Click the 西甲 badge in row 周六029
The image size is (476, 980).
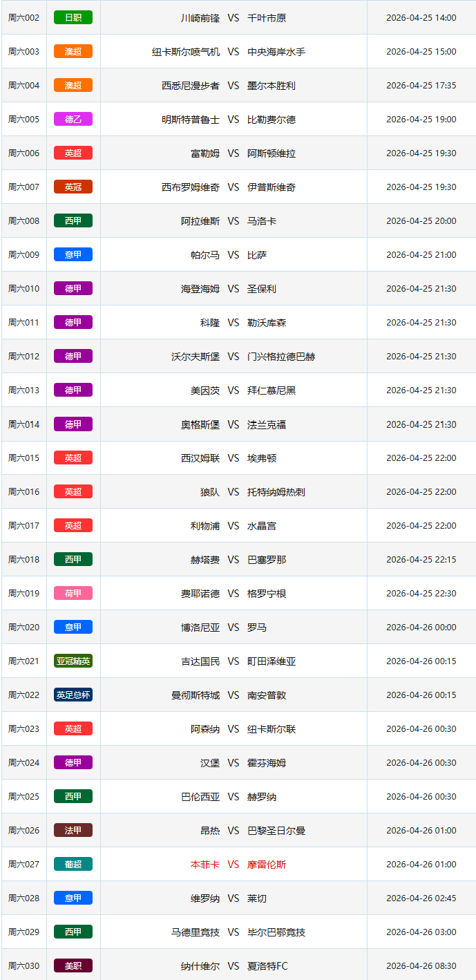[x=73, y=932]
